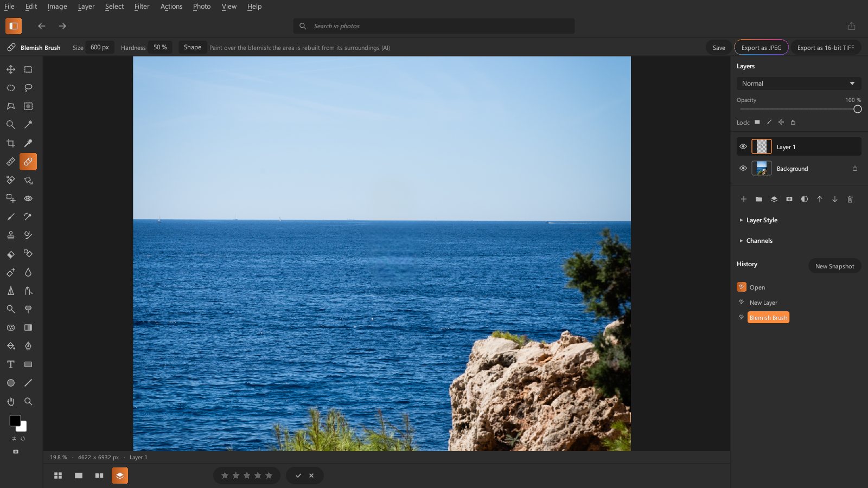Open the Photo menu
This screenshot has height=488, width=868.
[202, 7]
